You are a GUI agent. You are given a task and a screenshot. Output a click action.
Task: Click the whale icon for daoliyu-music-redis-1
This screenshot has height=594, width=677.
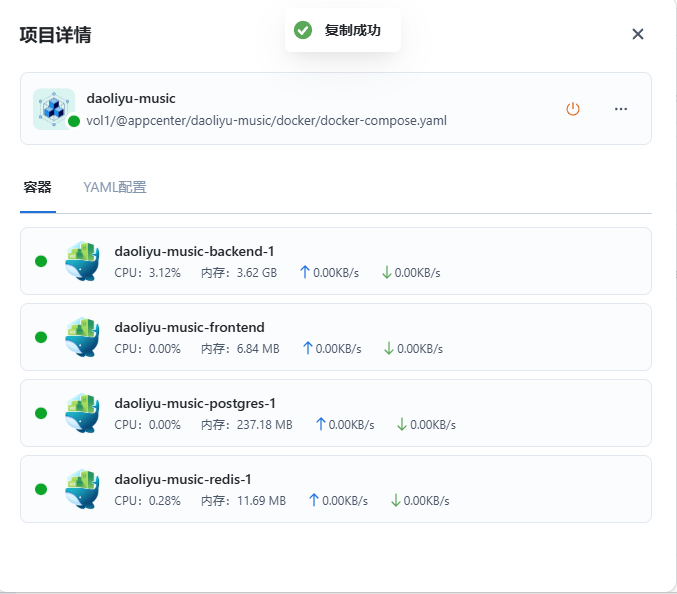click(x=82, y=489)
